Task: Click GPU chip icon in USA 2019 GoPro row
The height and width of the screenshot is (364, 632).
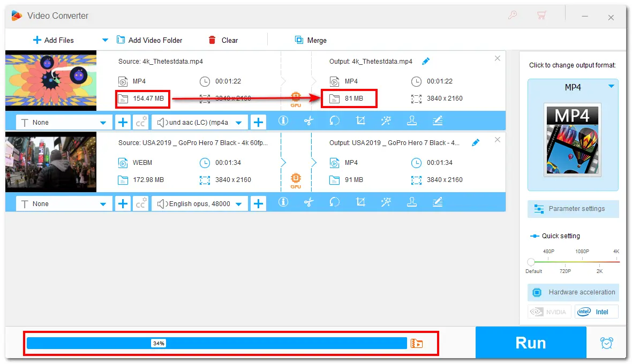Action: (296, 181)
